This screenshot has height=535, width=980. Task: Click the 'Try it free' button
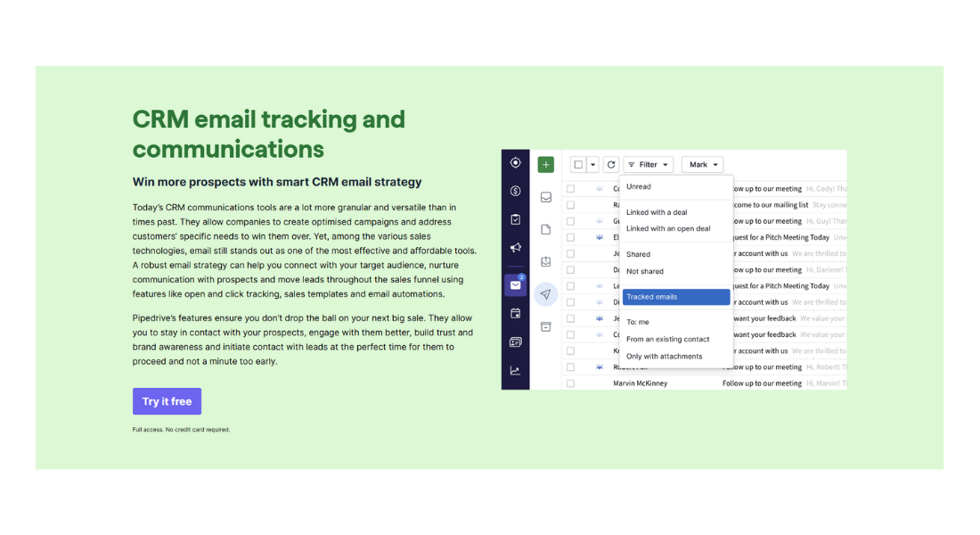pos(167,401)
